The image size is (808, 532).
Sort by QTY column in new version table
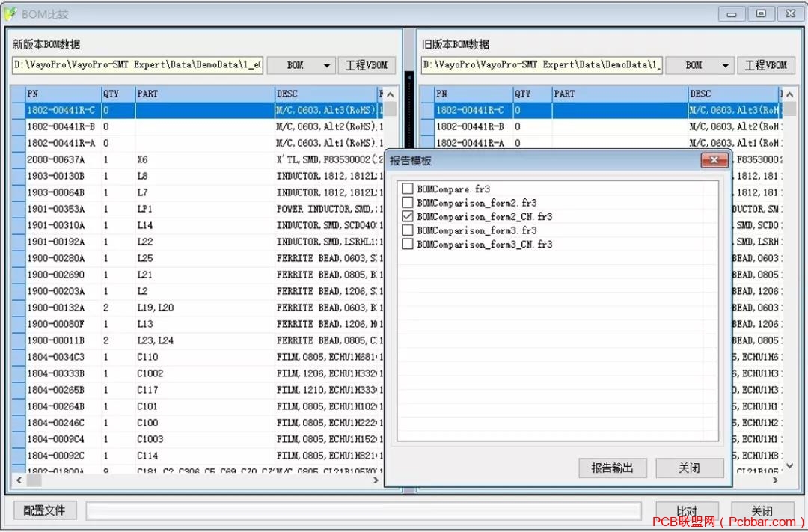click(x=118, y=94)
